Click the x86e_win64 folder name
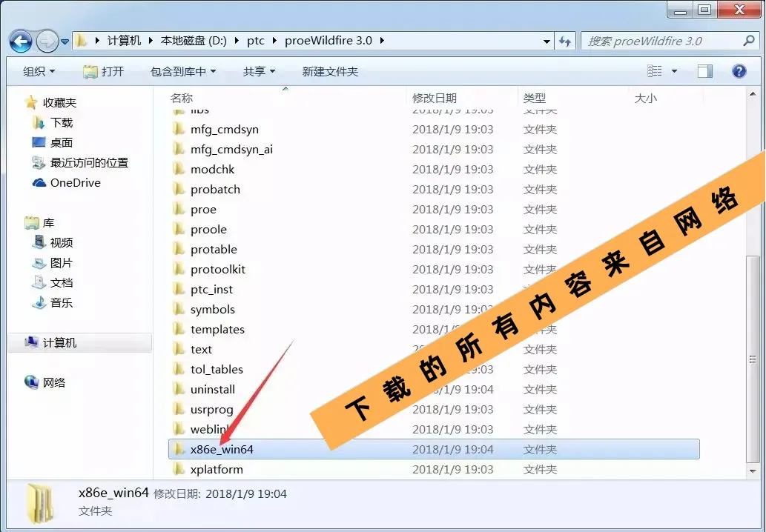This screenshot has height=532, width=766. coord(222,450)
